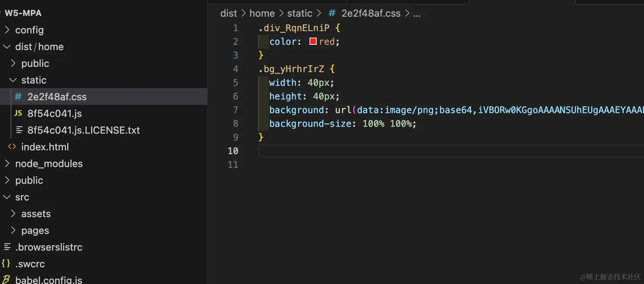Click the braces icon beside .swcrc

6,263
